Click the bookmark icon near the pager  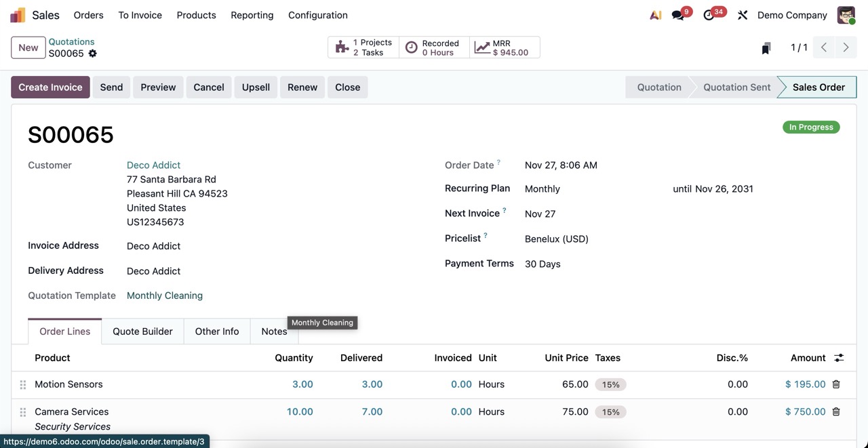click(x=766, y=47)
